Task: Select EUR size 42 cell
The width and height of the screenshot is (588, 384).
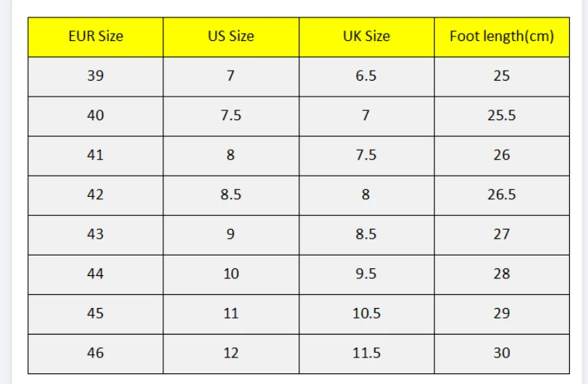Action: click(x=96, y=195)
